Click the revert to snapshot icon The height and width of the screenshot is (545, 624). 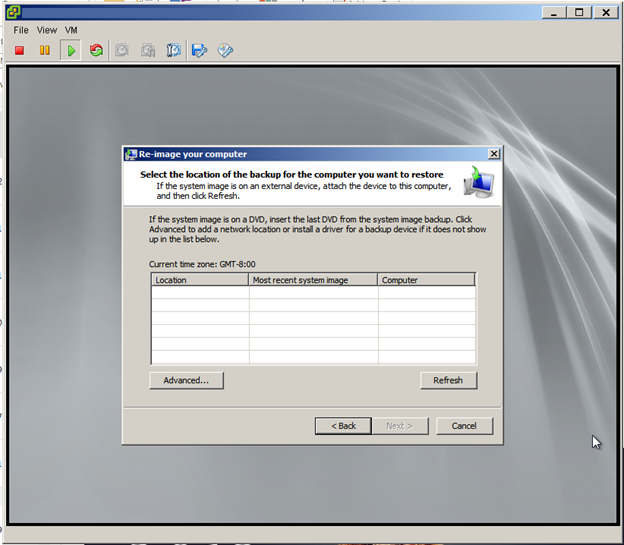click(x=148, y=51)
